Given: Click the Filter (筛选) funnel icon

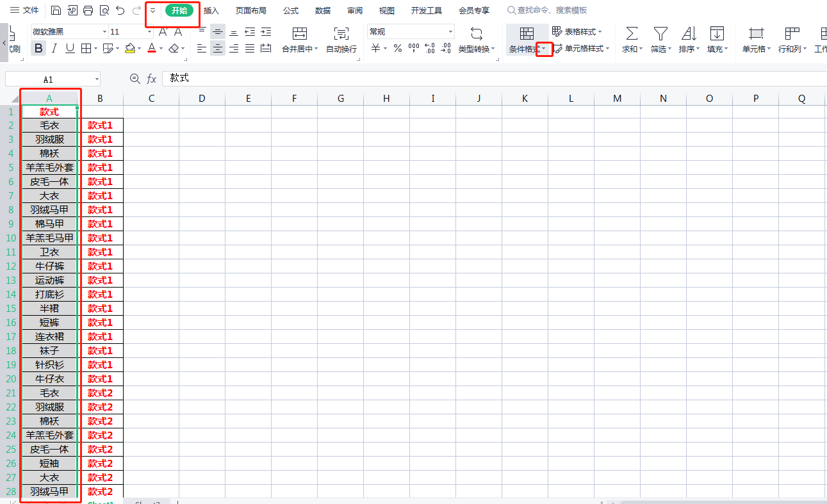Looking at the screenshot, I should [x=660, y=33].
